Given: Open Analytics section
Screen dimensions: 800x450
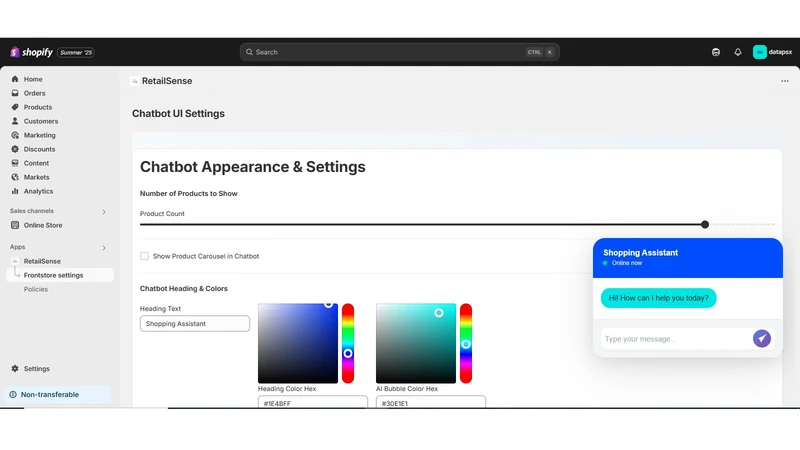Looking at the screenshot, I should click(x=38, y=191).
